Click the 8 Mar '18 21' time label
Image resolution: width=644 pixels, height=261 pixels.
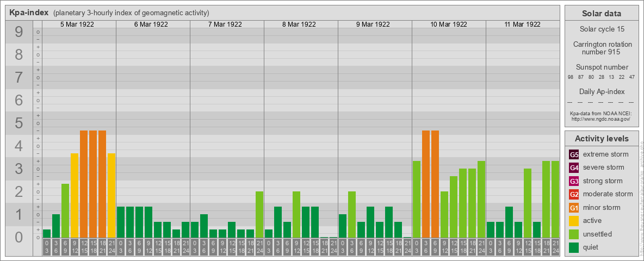tap(324, 247)
